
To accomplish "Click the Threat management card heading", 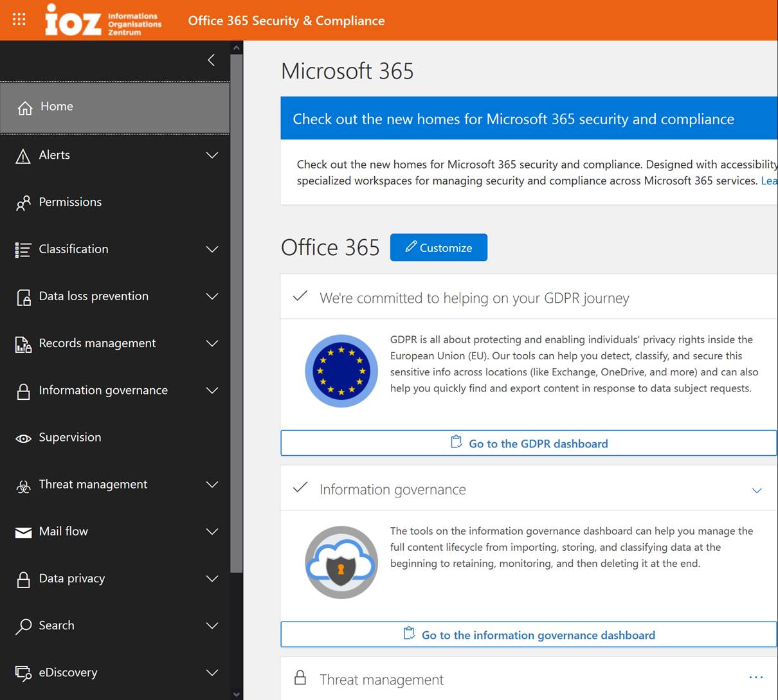I will point(381,679).
